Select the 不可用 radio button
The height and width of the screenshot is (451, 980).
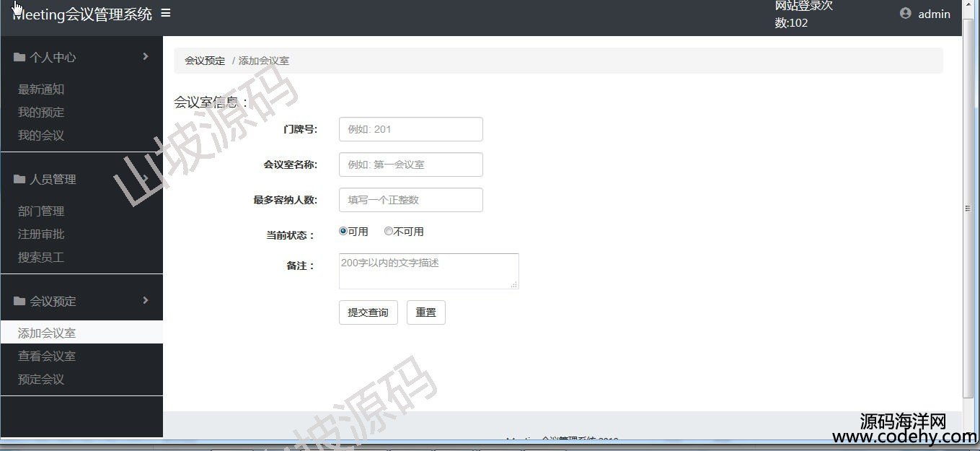click(x=389, y=232)
